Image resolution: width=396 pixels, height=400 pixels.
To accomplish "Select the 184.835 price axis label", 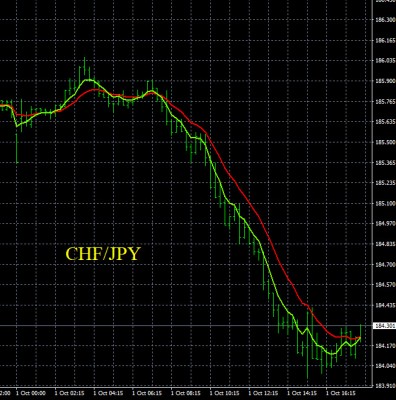I will (x=385, y=244).
